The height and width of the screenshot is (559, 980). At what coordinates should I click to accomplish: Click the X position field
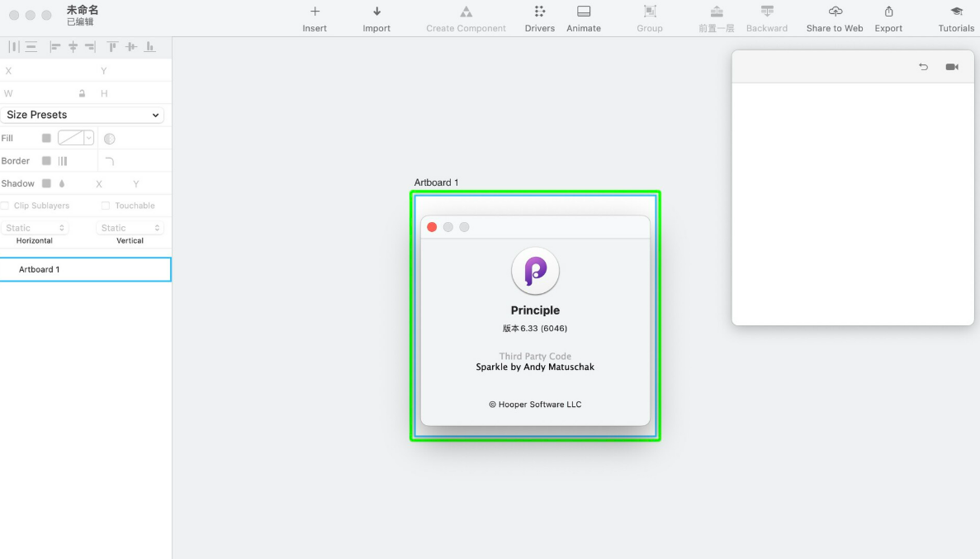[x=47, y=71]
